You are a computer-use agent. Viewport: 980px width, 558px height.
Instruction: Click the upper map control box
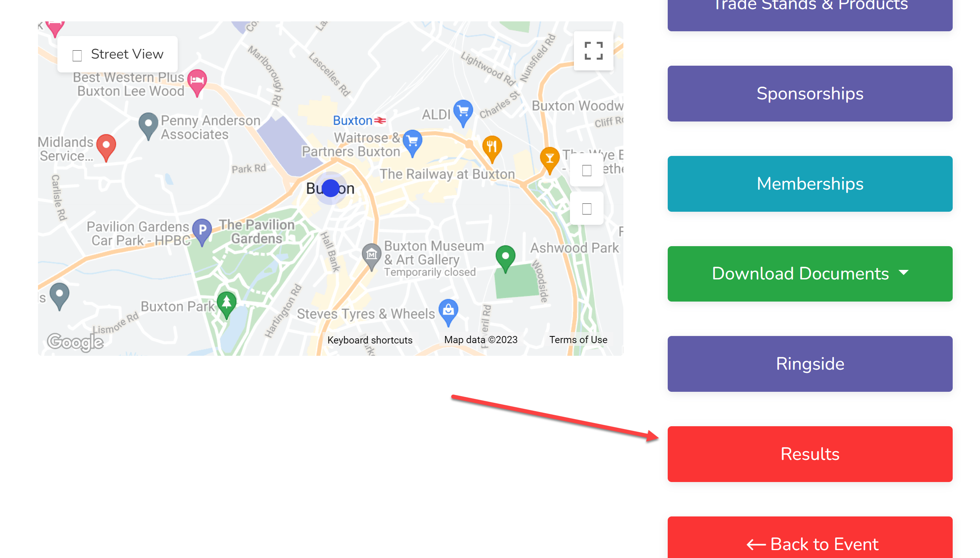587,171
